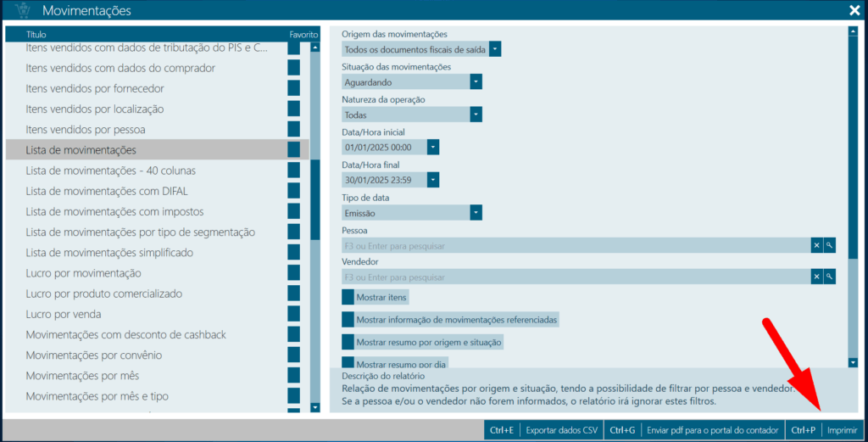Click the Imprimir button
Image resolution: width=868 pixels, height=442 pixels.
(842, 430)
